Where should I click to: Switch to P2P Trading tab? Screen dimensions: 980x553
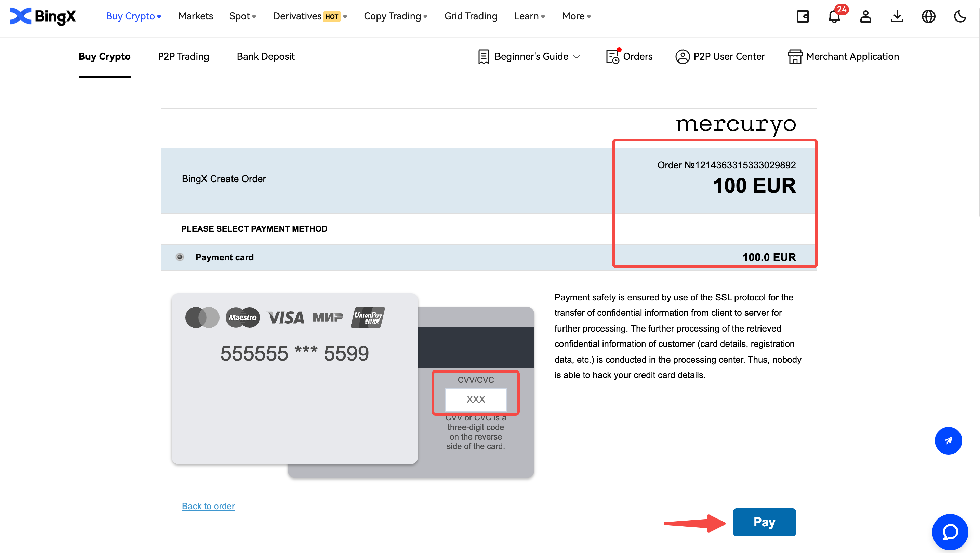183,56
